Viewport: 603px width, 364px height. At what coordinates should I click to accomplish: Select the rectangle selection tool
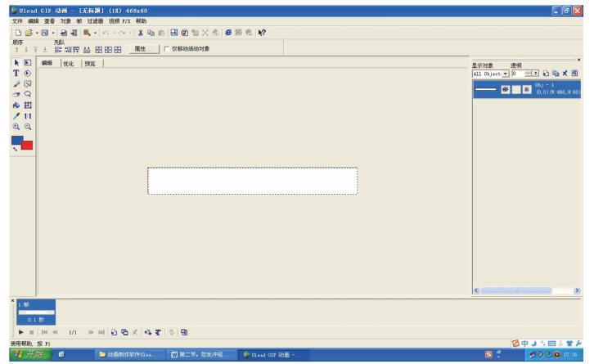28,62
